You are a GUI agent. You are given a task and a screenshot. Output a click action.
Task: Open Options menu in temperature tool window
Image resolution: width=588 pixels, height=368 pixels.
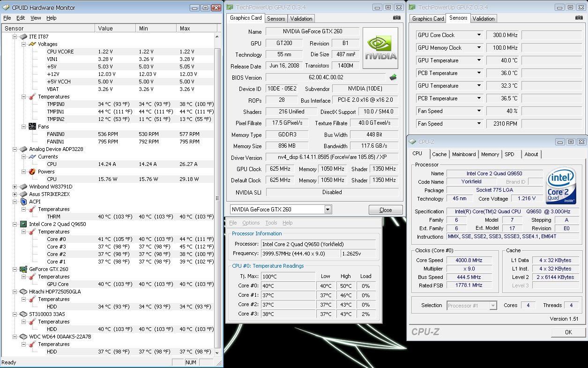coord(251,223)
